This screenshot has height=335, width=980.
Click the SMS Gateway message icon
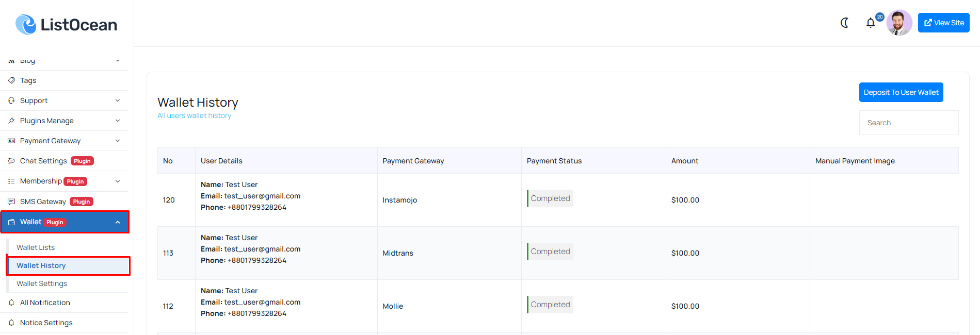(x=11, y=202)
